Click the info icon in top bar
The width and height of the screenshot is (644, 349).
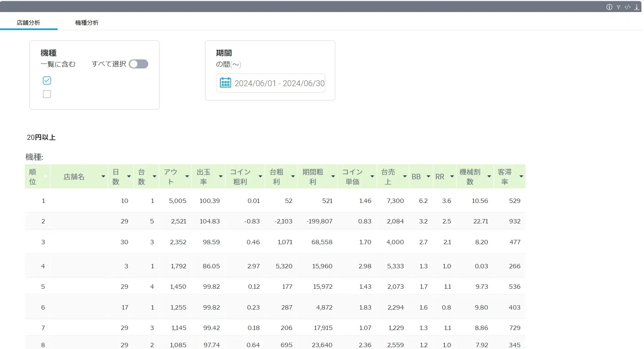point(609,7)
